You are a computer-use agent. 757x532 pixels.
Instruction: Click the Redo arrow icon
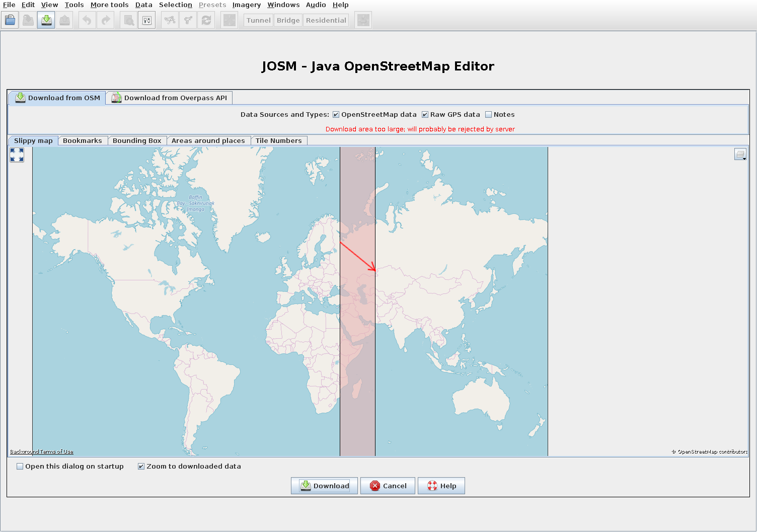click(106, 20)
